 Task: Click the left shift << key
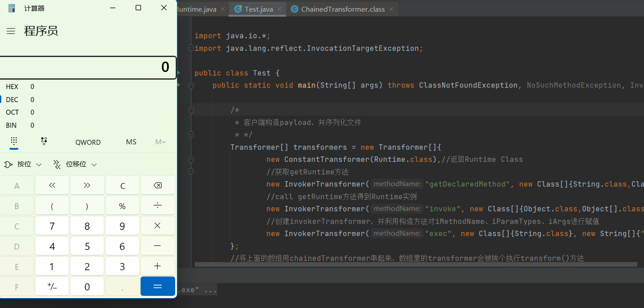pyautogui.click(x=52, y=185)
